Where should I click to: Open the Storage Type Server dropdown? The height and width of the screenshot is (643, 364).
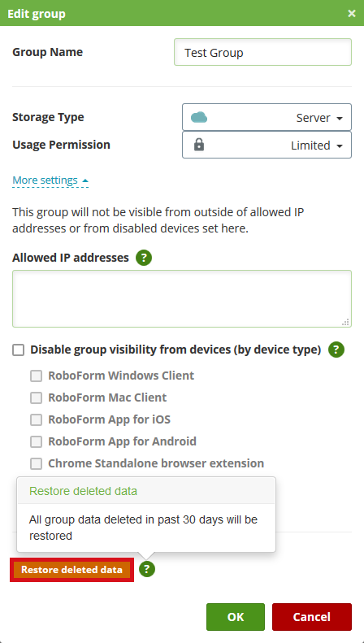(x=266, y=117)
